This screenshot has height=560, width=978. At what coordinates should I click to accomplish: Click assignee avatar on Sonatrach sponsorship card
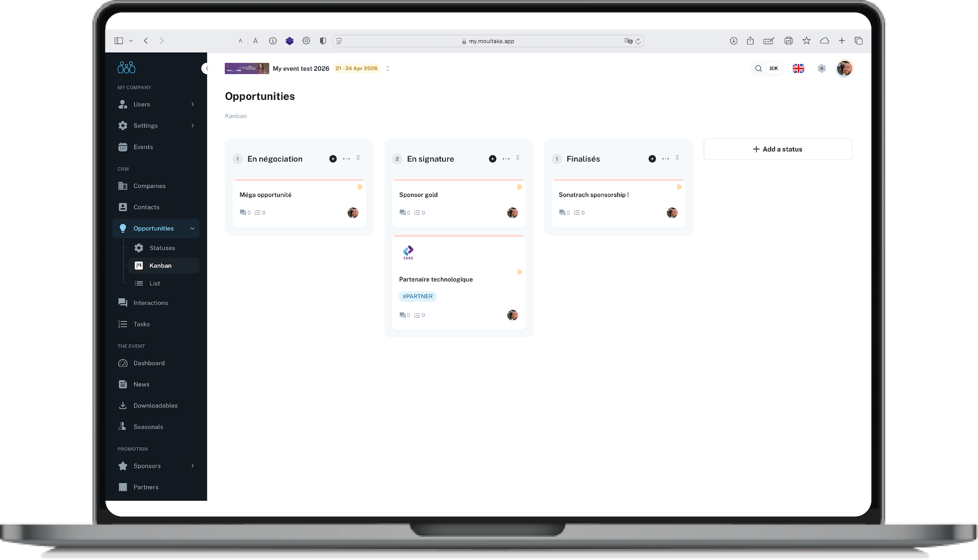(x=672, y=213)
